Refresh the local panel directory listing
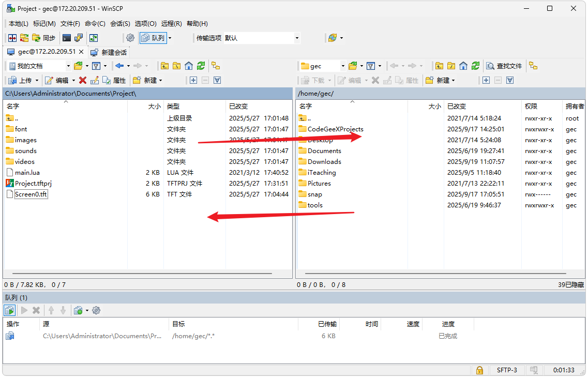This screenshot has height=378, width=588. coord(201,66)
